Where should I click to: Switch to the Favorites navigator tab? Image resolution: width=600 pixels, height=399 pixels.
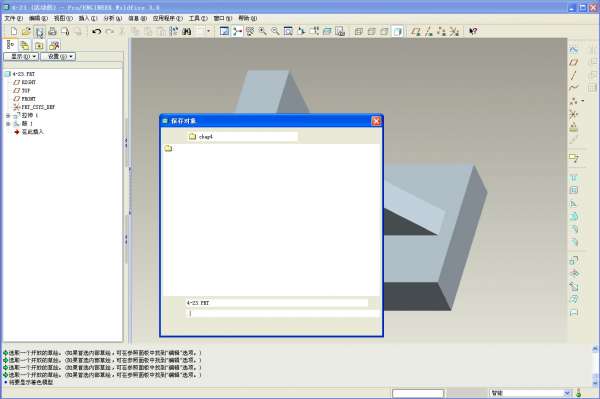click(x=39, y=46)
